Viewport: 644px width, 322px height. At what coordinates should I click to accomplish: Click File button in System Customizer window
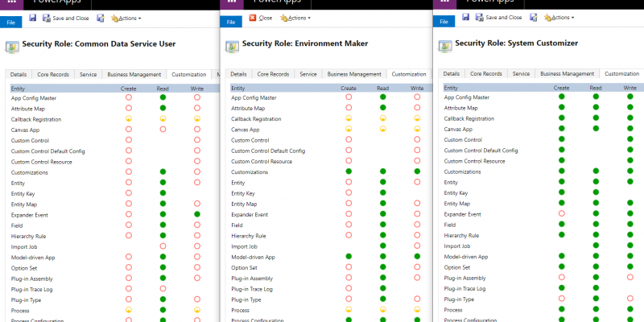tap(444, 22)
